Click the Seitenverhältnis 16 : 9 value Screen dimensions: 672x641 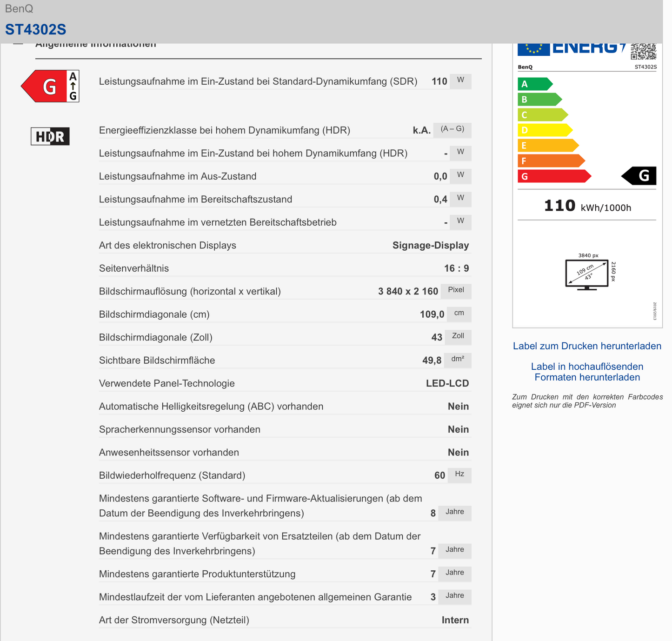(x=456, y=268)
